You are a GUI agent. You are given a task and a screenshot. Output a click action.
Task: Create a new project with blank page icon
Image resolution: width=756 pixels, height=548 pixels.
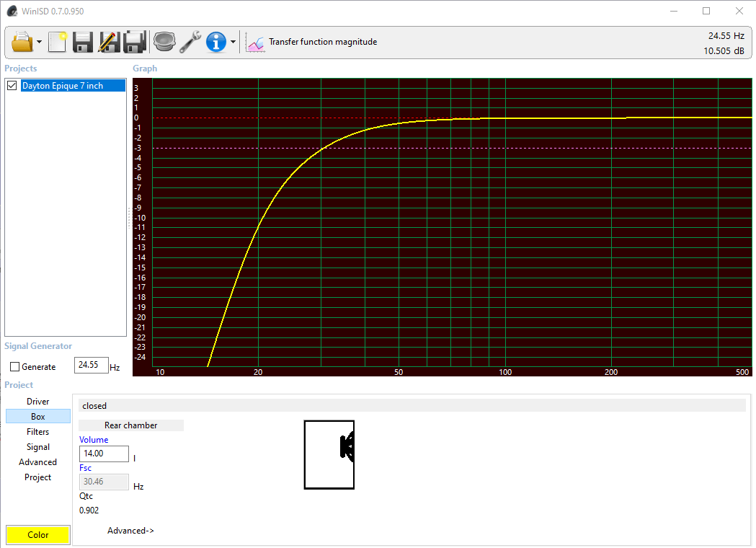coord(58,42)
